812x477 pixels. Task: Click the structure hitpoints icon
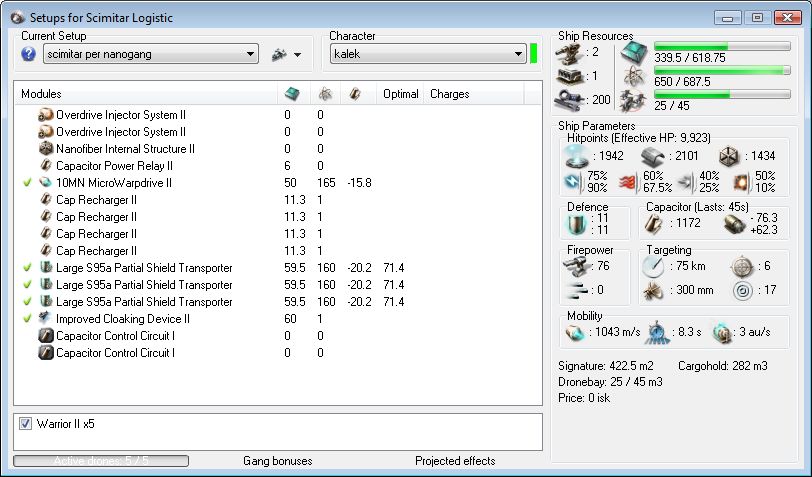tap(729, 156)
